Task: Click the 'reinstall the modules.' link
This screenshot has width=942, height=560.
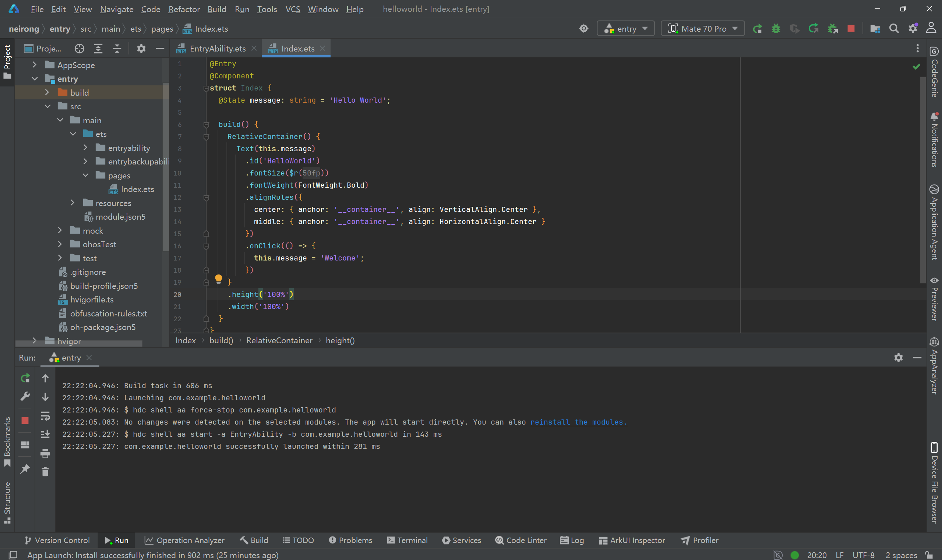Action: (x=578, y=422)
